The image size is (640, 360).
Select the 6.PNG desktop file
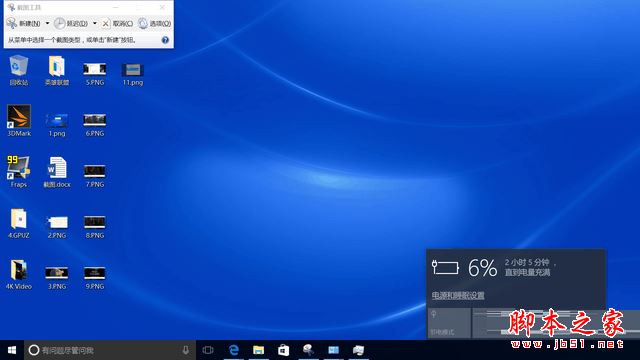pyautogui.click(x=95, y=124)
